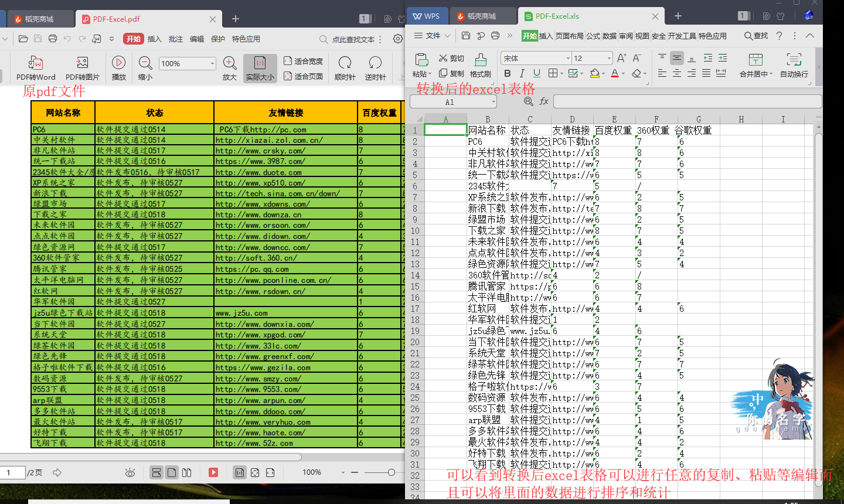This screenshot has width=844, height=504.
Task: Open the PDF zoom percentage dropdown showing 100%
Action: pyautogui.click(x=212, y=63)
